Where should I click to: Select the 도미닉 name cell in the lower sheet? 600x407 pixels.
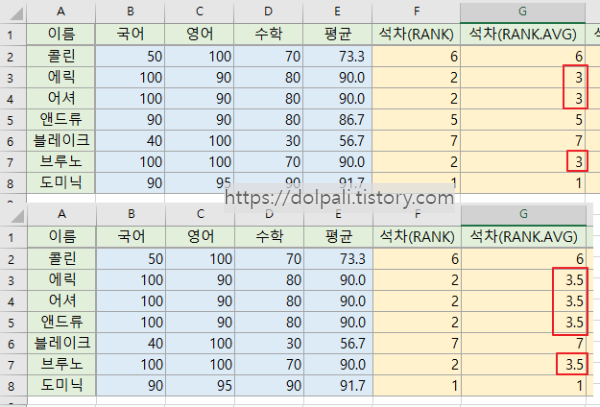(62, 386)
